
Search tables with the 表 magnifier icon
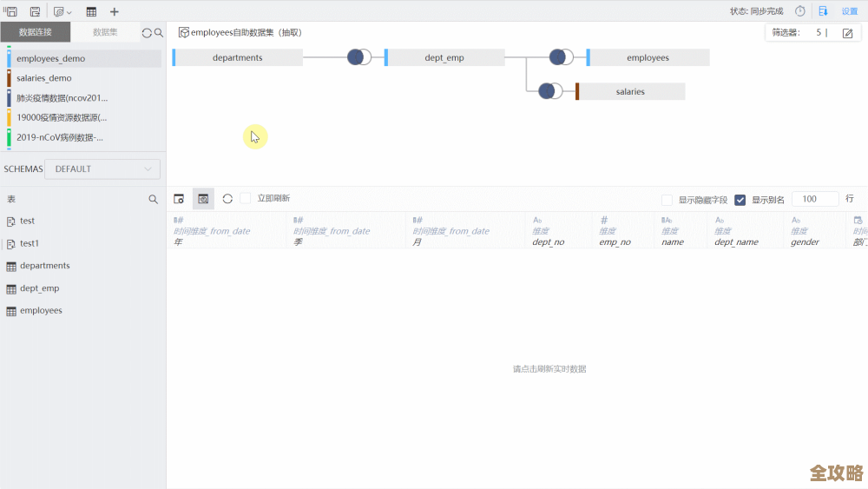coord(154,200)
